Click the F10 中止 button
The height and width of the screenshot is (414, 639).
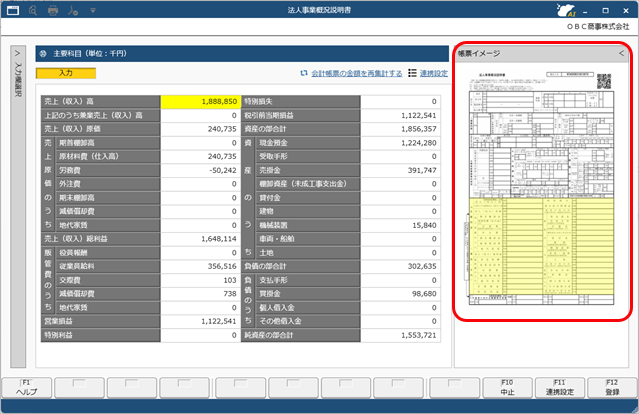pyautogui.click(x=507, y=388)
